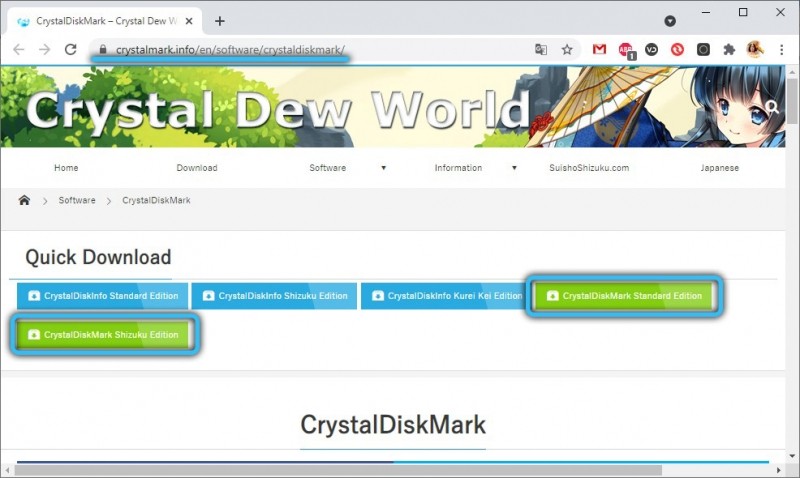Screen dimensions: 800x478
Task: Open the SuishoShizuku.com menu link
Action: [589, 168]
